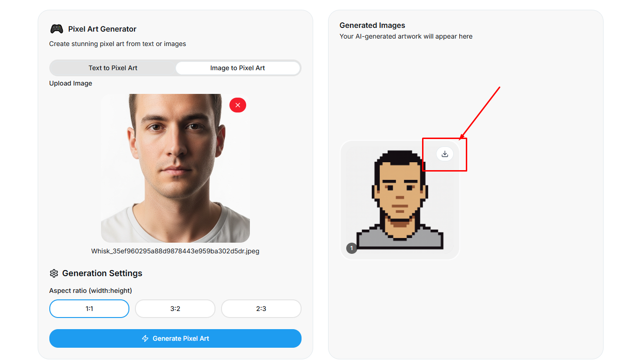Click the Pixel Art Generator title
Screen dimensions: 638x364
click(102, 29)
